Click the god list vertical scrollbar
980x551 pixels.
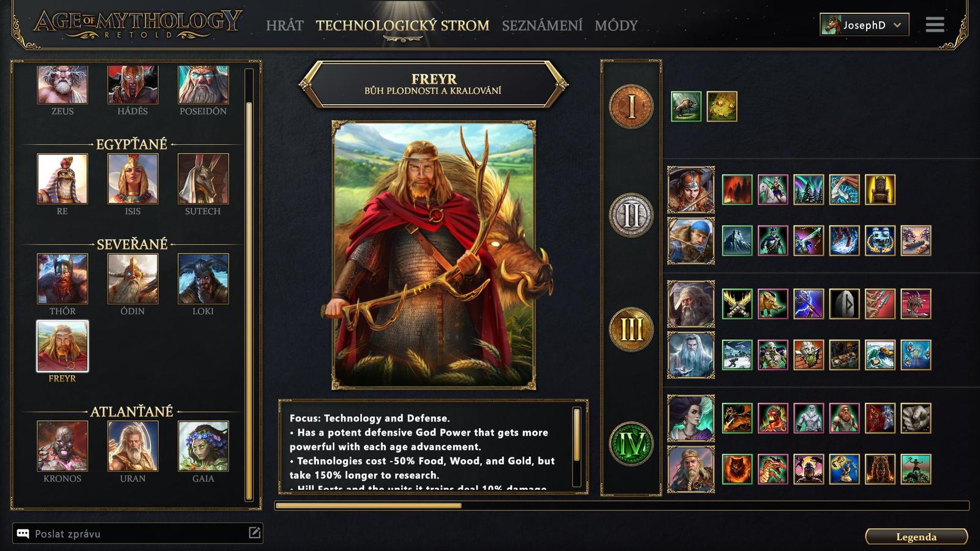tap(249, 285)
